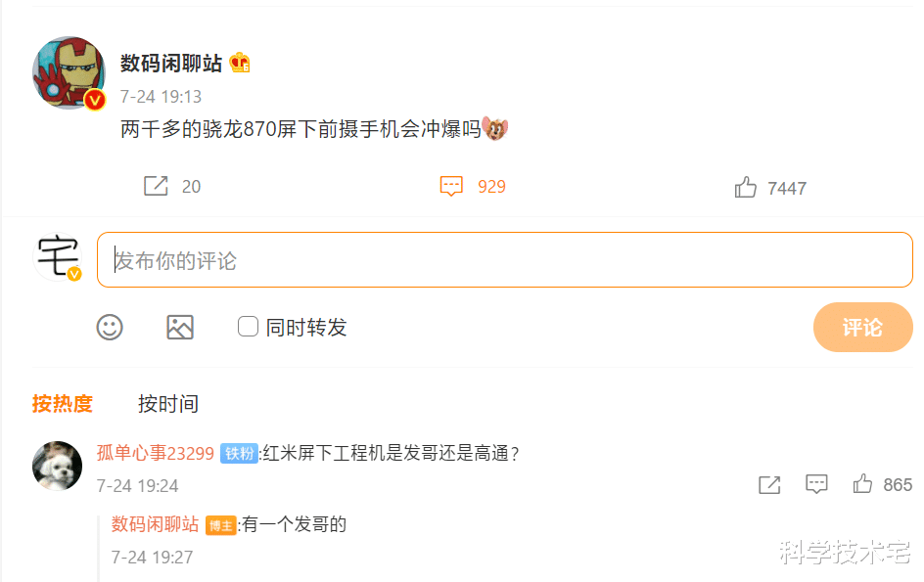Click the share icon on 孤单心事23299's comment
The image size is (924, 582).
point(769,484)
